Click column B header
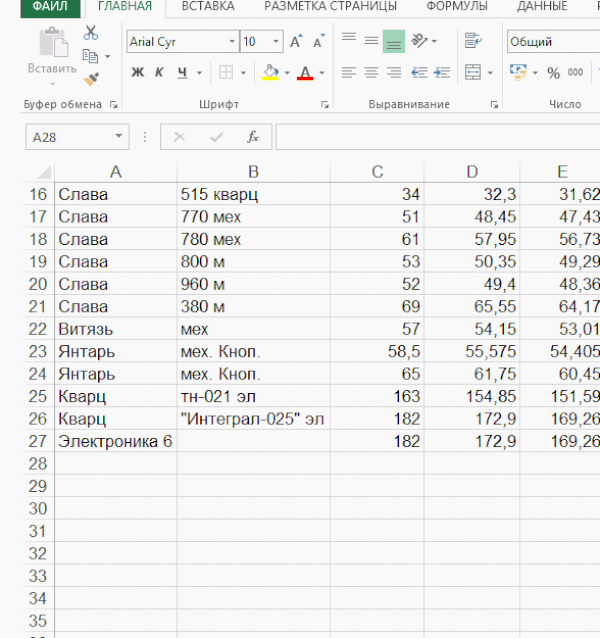The width and height of the screenshot is (600, 638). [x=253, y=172]
